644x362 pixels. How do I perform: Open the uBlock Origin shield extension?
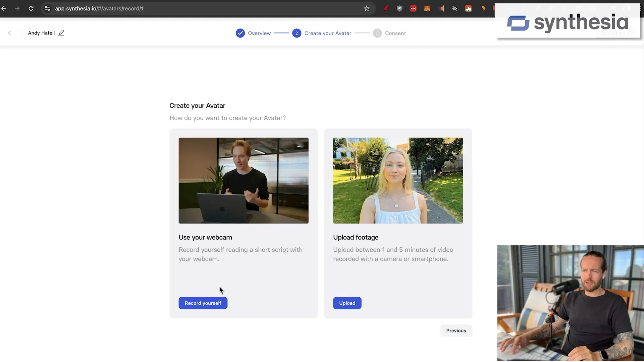(x=399, y=8)
